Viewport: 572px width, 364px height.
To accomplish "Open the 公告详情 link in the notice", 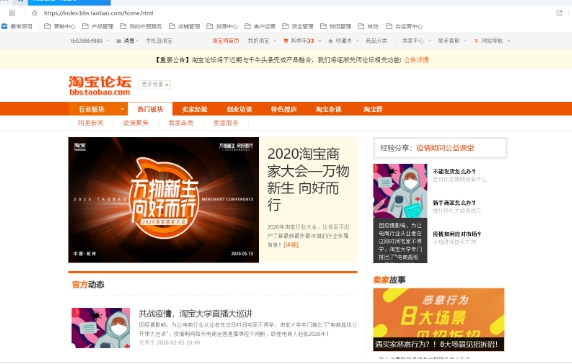I will coord(416,60).
